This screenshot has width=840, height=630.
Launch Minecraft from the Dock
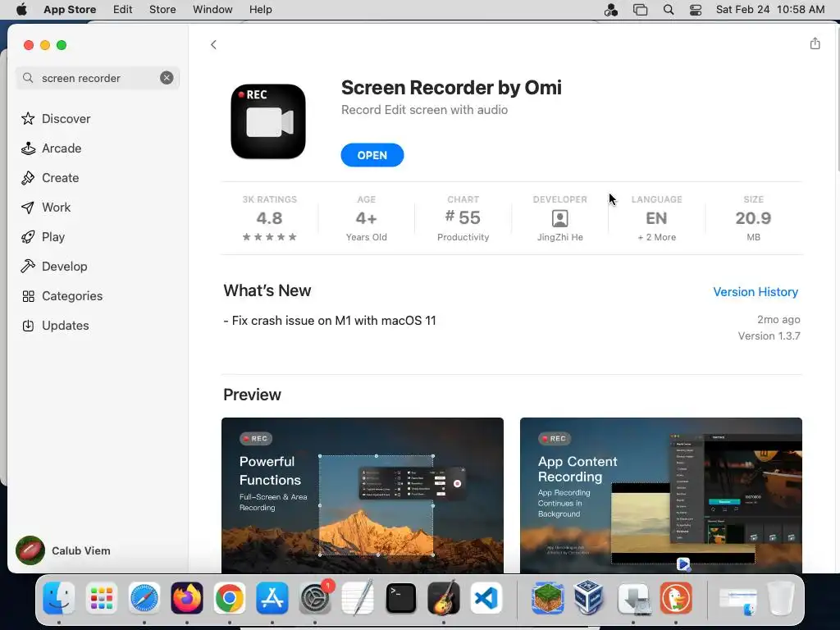(x=547, y=598)
